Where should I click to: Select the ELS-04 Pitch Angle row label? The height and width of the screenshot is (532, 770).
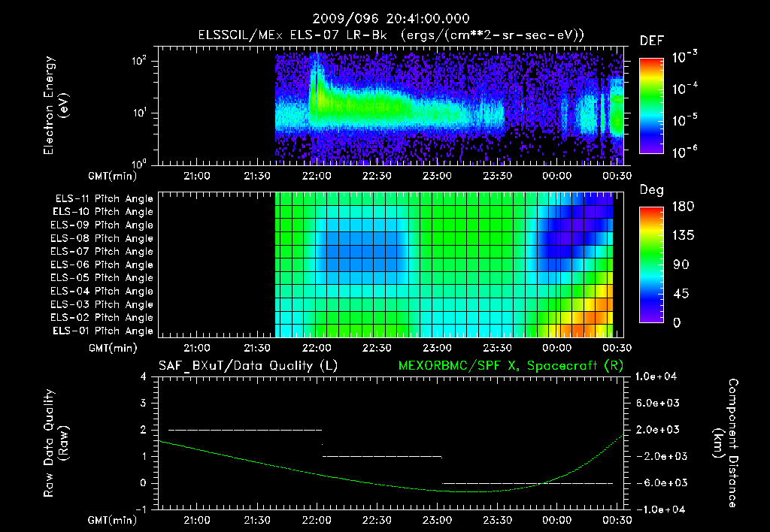pos(102,291)
